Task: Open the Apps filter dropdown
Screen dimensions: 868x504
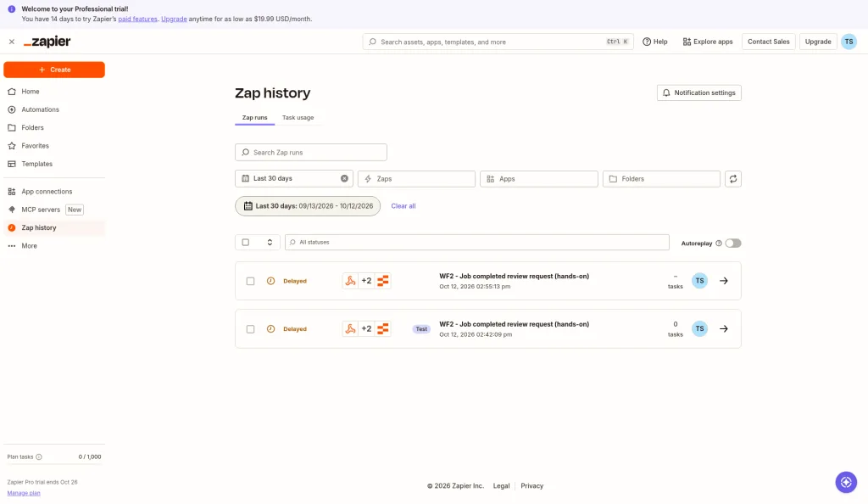Action: pyautogui.click(x=538, y=179)
